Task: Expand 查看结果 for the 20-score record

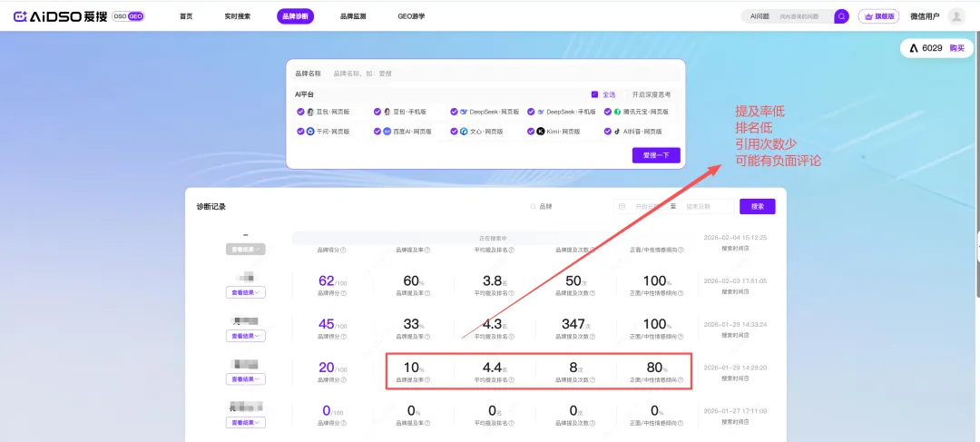Action: pos(245,379)
